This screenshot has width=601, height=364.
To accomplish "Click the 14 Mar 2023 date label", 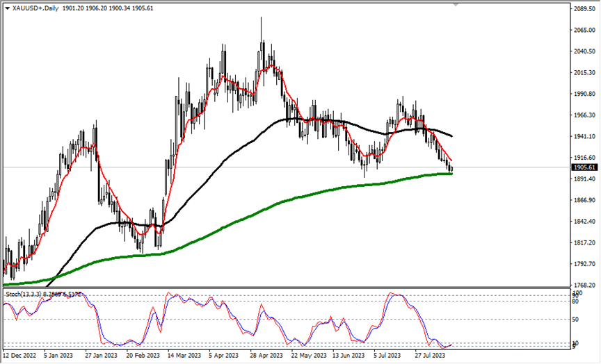I will tap(182, 355).
